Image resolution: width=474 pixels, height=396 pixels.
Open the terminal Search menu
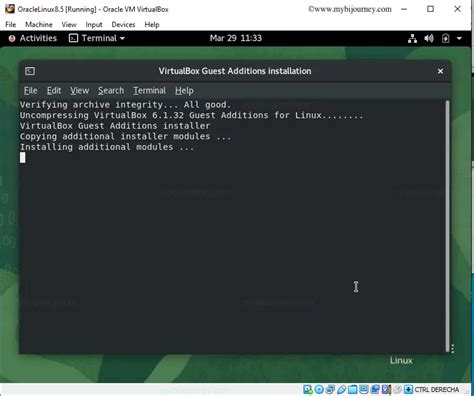pyautogui.click(x=111, y=90)
